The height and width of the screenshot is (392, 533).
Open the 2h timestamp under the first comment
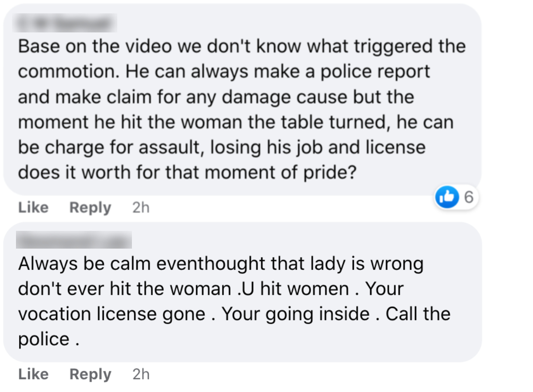tap(141, 207)
